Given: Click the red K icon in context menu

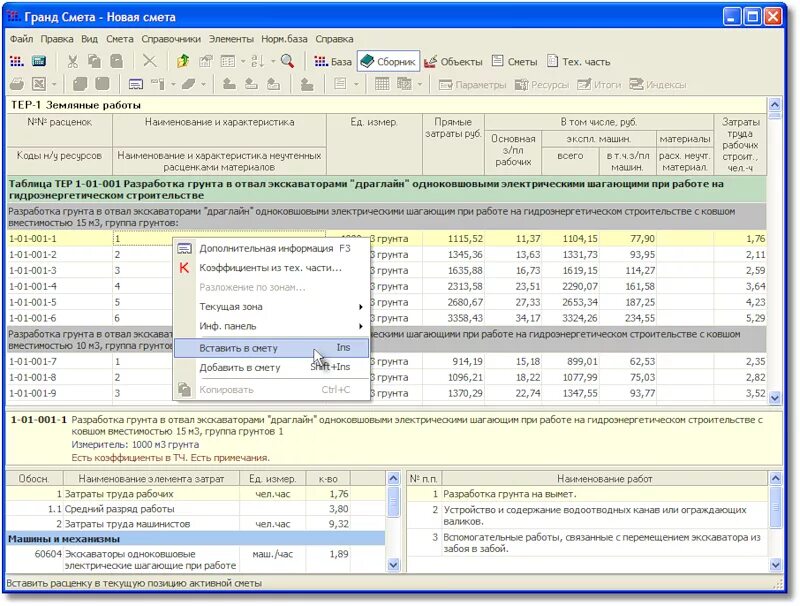Looking at the screenshot, I should (184, 268).
